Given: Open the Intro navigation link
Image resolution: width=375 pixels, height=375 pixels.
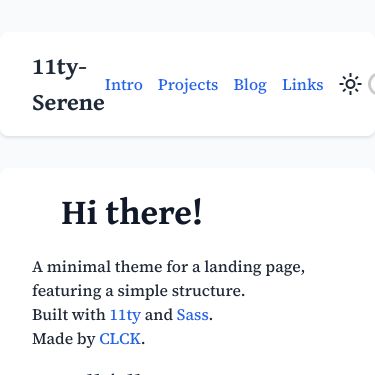Looking at the screenshot, I should pos(124,85).
